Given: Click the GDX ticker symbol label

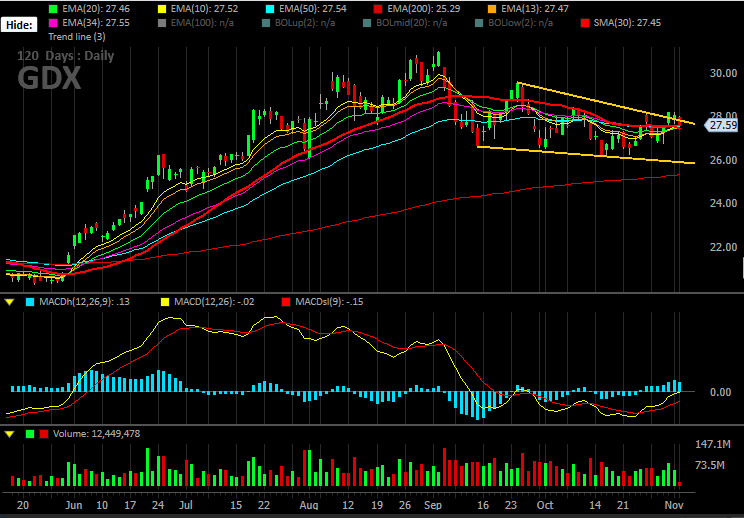Looking at the screenshot, I should pos(49,79).
